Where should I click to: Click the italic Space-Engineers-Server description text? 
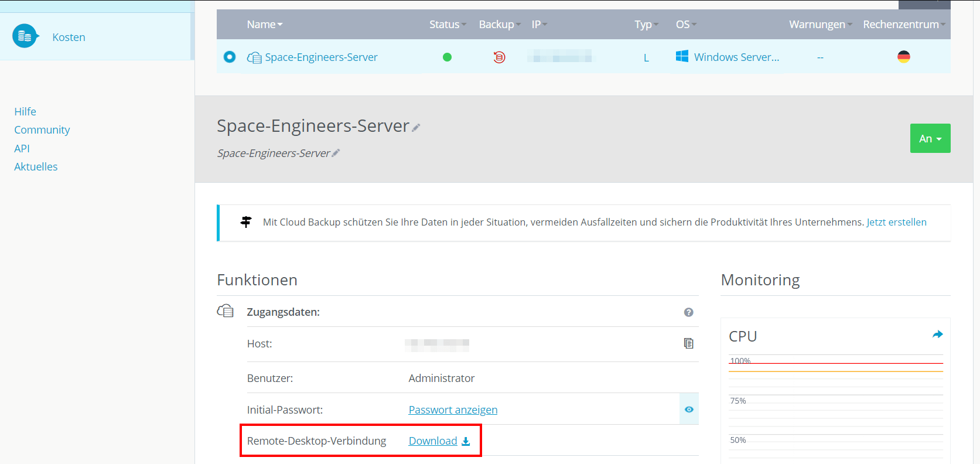click(274, 153)
